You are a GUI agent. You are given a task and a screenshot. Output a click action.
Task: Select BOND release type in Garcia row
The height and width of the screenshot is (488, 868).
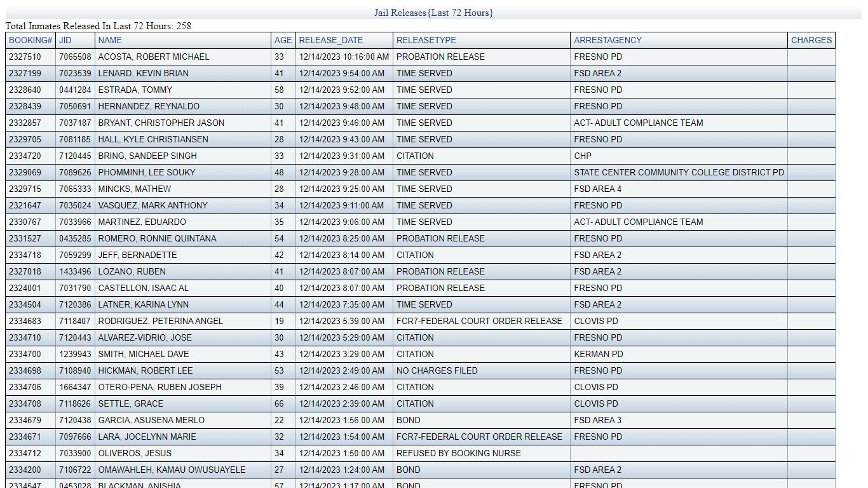click(409, 420)
